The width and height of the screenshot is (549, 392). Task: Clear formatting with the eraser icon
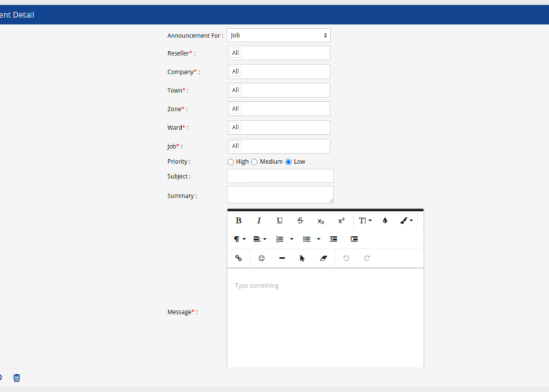tap(322, 258)
